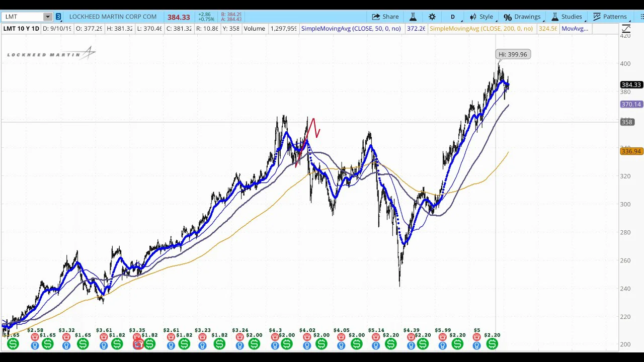644x362 pixels.
Task: Click the 384.33 last price in header
Action: click(x=179, y=17)
